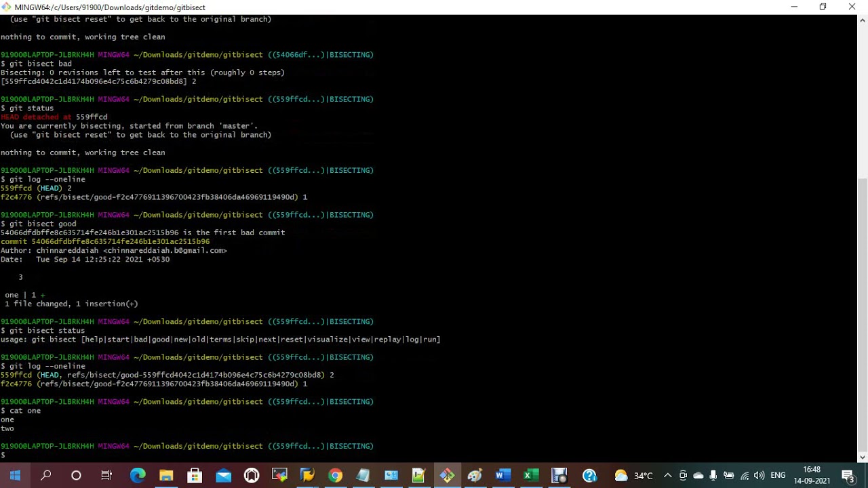This screenshot has height=488, width=868.
Task: Click 'git bisect good' command text
Action: point(43,224)
